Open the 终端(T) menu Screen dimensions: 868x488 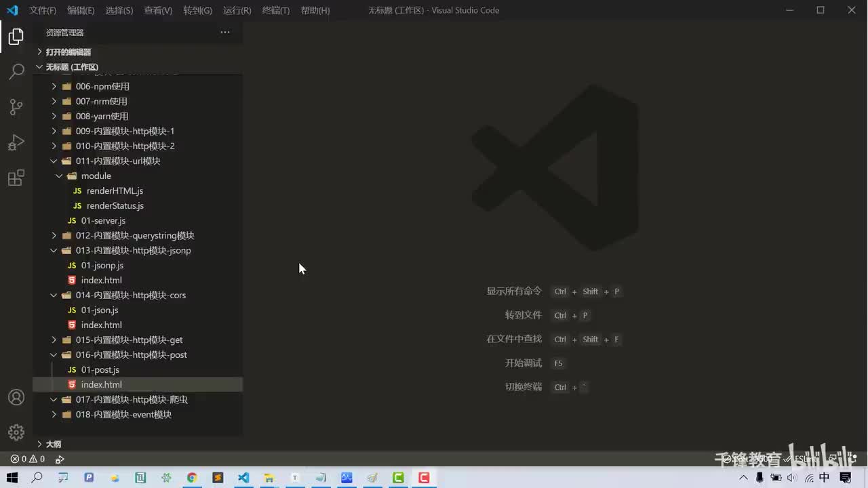pyautogui.click(x=276, y=10)
